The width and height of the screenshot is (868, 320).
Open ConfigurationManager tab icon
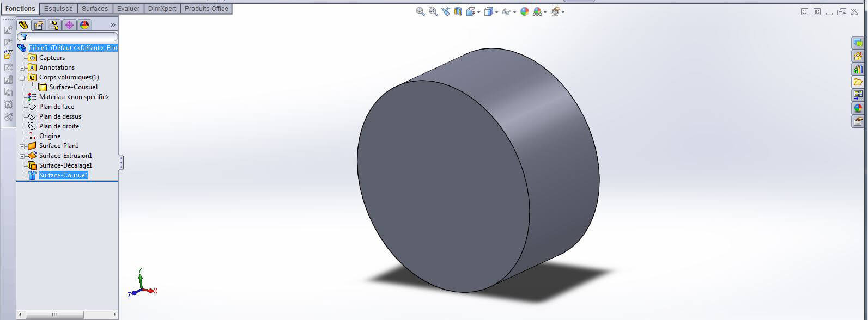54,25
